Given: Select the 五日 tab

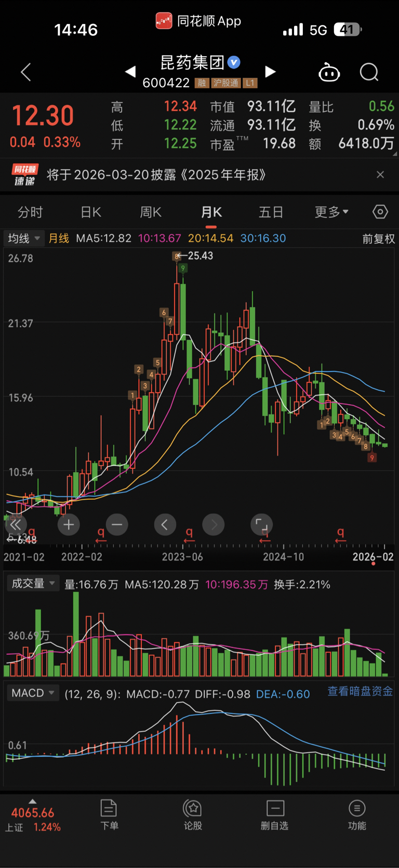Looking at the screenshot, I should tap(271, 212).
